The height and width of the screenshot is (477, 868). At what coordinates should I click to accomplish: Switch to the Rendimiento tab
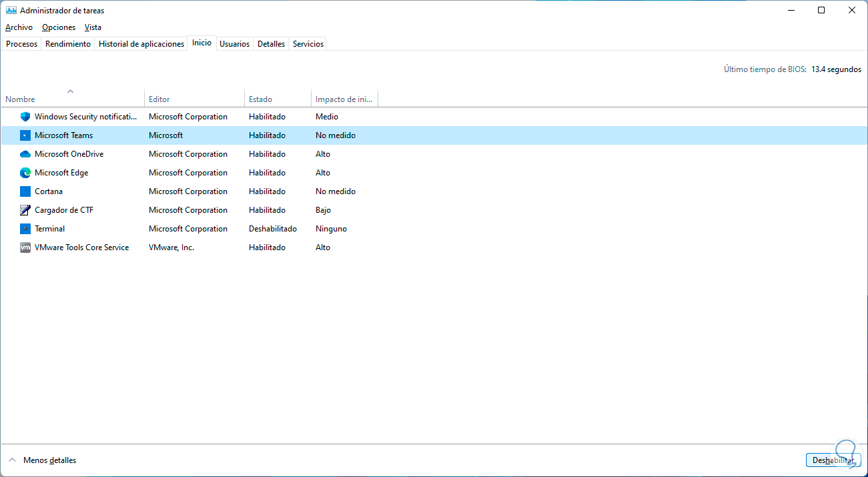click(x=68, y=44)
